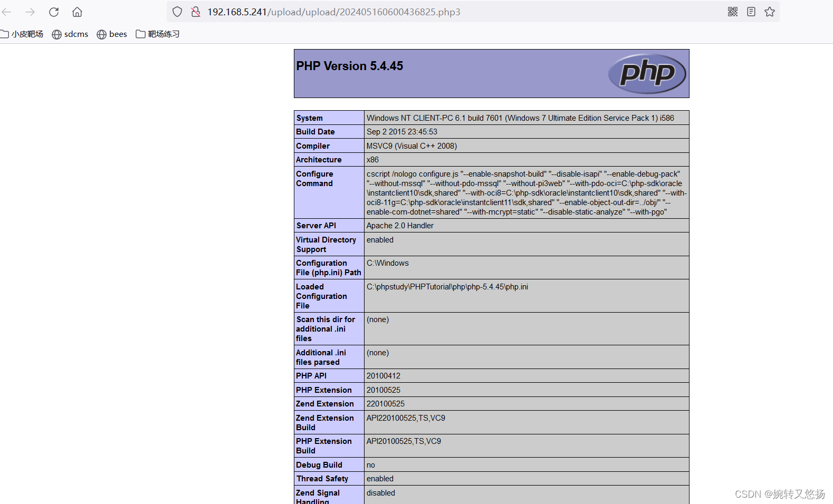Click the Sep 2 2015 build value
The image size is (833, 504).
(402, 132)
